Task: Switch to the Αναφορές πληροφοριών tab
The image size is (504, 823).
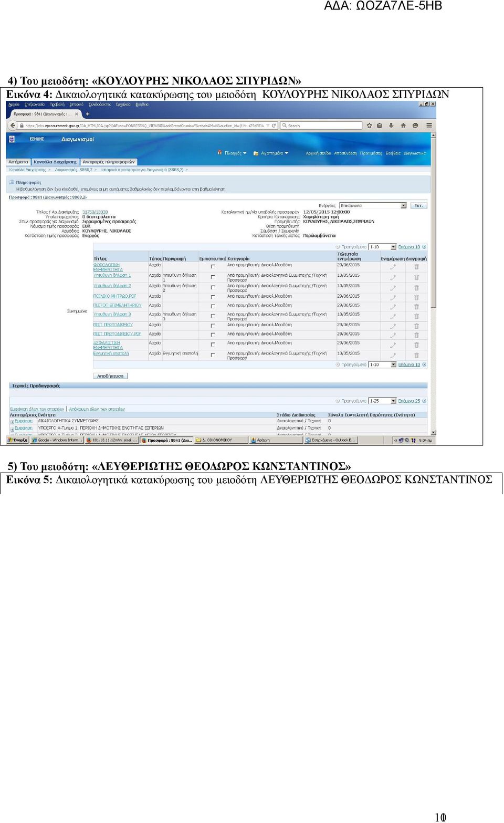Action: pos(109,162)
